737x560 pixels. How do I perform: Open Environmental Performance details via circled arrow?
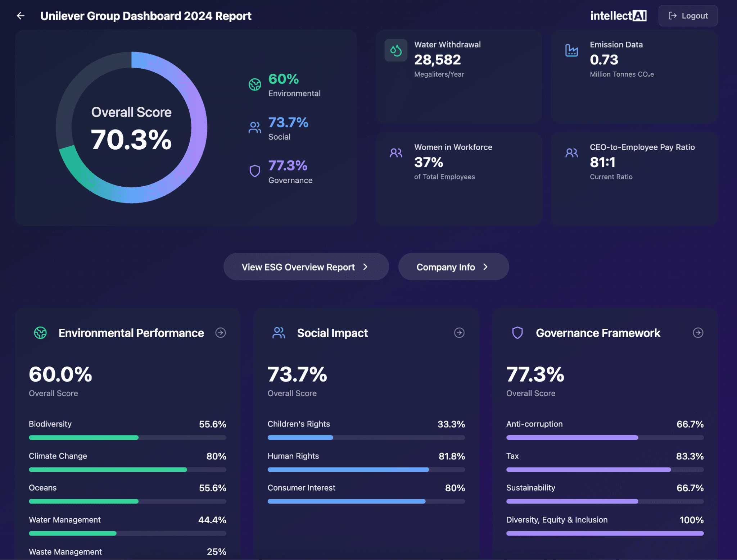point(221,333)
